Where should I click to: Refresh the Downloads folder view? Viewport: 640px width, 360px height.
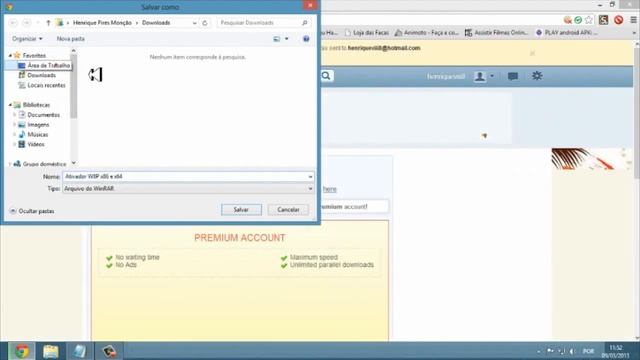click(205, 23)
